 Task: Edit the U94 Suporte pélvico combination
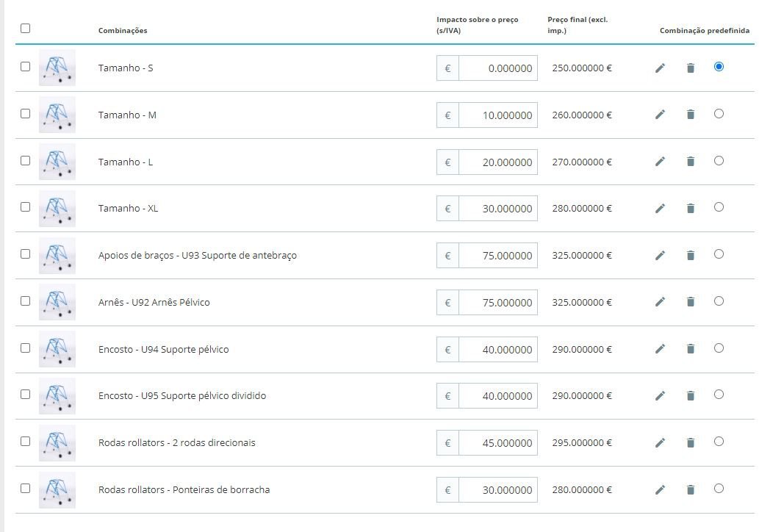click(x=660, y=349)
